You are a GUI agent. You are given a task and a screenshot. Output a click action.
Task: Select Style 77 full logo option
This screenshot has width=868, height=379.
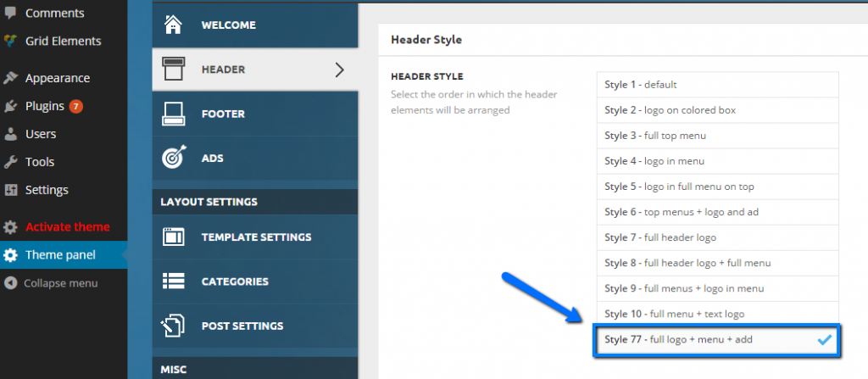coord(717,340)
